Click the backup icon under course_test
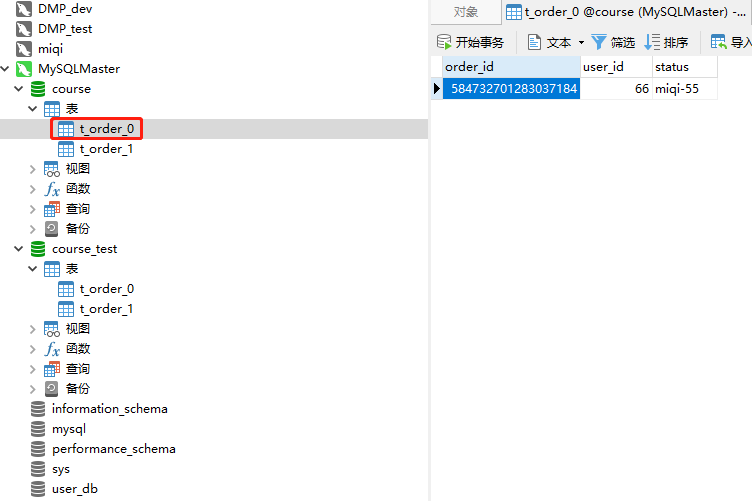 pyautogui.click(x=51, y=389)
